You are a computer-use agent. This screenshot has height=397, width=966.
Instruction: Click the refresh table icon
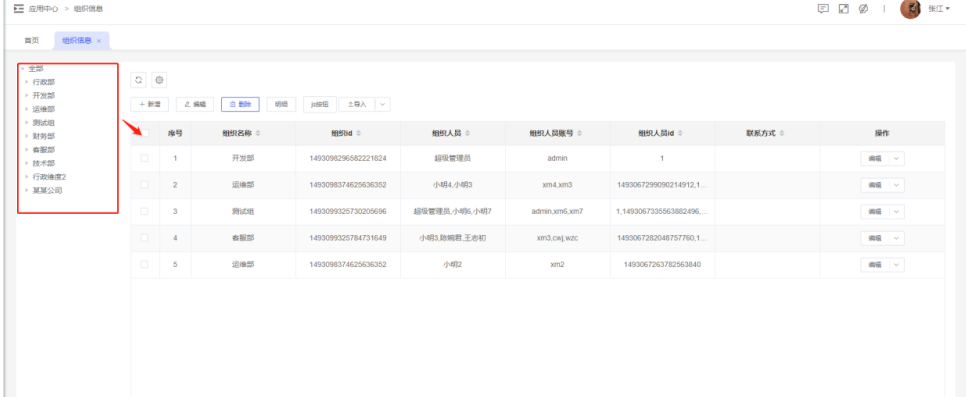click(139, 80)
